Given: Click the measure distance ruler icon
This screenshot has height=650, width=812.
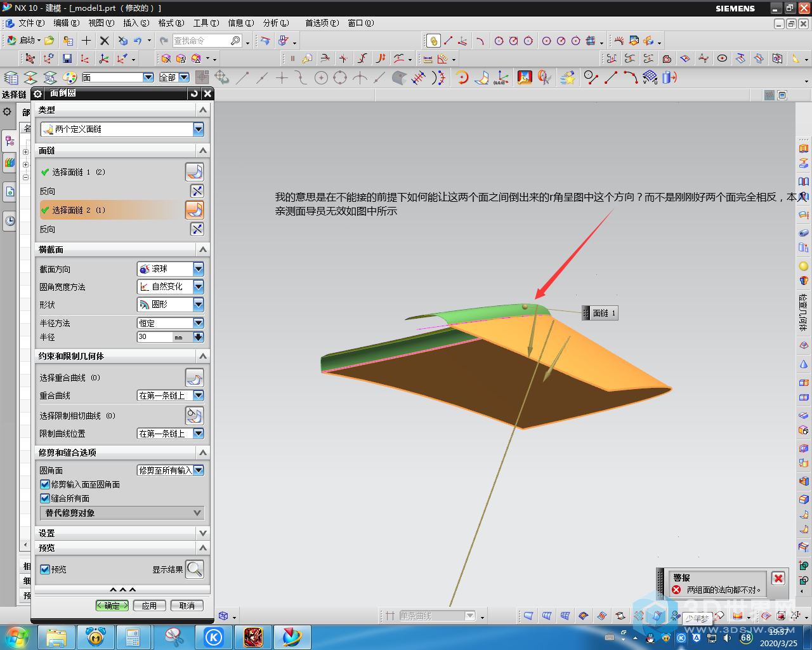Looking at the screenshot, I should (x=428, y=58).
